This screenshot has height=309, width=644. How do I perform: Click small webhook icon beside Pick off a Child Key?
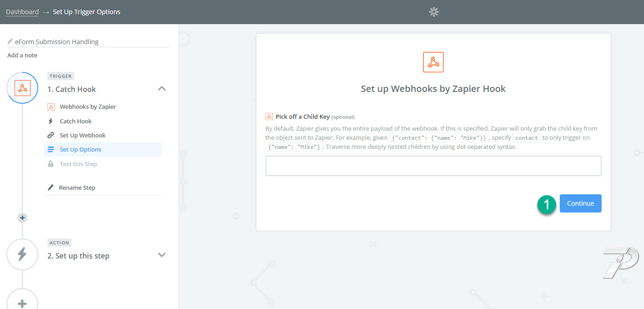pyautogui.click(x=269, y=117)
